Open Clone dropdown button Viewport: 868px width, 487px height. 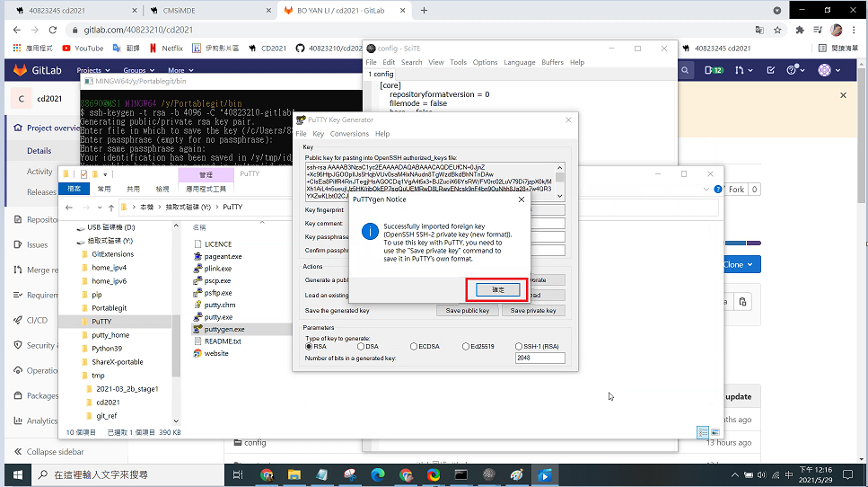pyautogui.click(x=741, y=265)
